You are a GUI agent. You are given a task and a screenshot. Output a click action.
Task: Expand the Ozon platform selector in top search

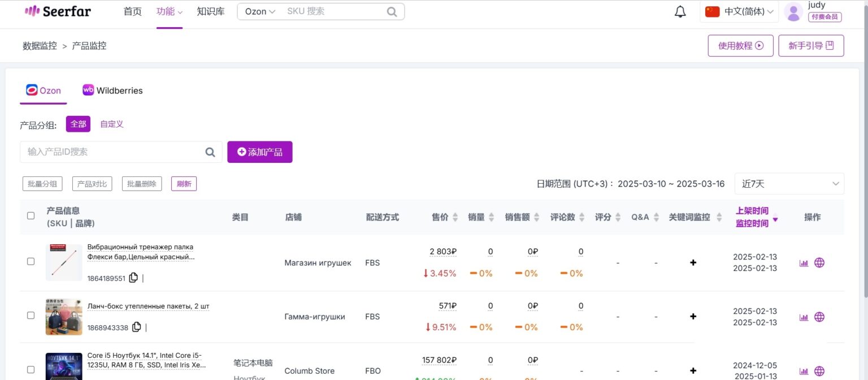[258, 11]
